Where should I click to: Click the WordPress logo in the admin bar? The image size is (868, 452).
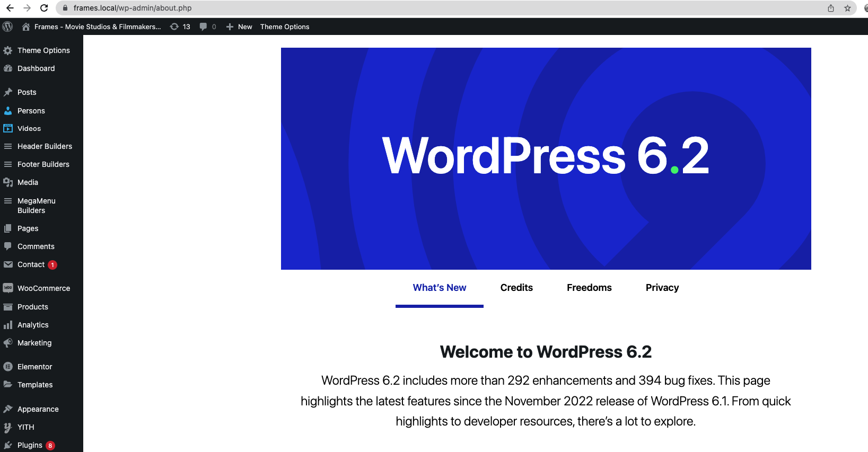(x=7, y=26)
